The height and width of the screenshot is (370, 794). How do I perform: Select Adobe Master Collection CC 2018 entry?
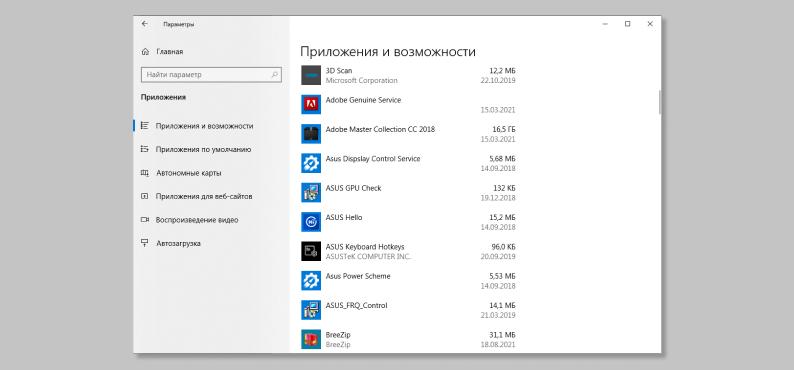point(380,130)
